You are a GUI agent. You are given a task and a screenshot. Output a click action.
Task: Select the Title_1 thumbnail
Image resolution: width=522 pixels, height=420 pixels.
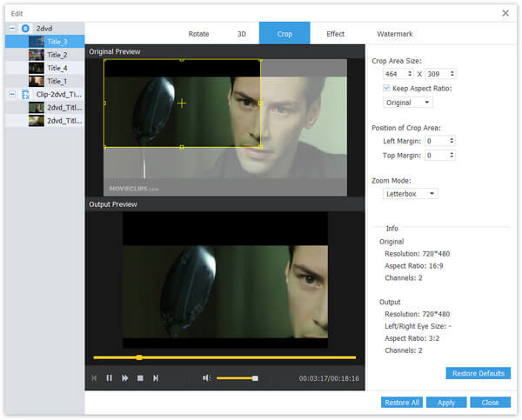click(37, 81)
